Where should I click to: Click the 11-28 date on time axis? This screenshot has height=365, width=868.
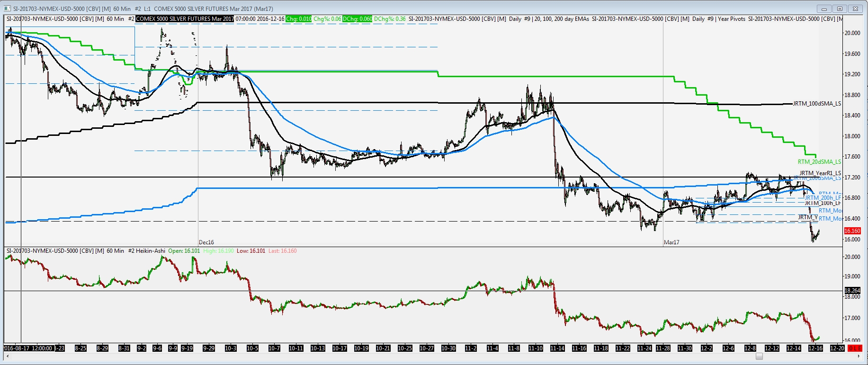tap(662, 348)
